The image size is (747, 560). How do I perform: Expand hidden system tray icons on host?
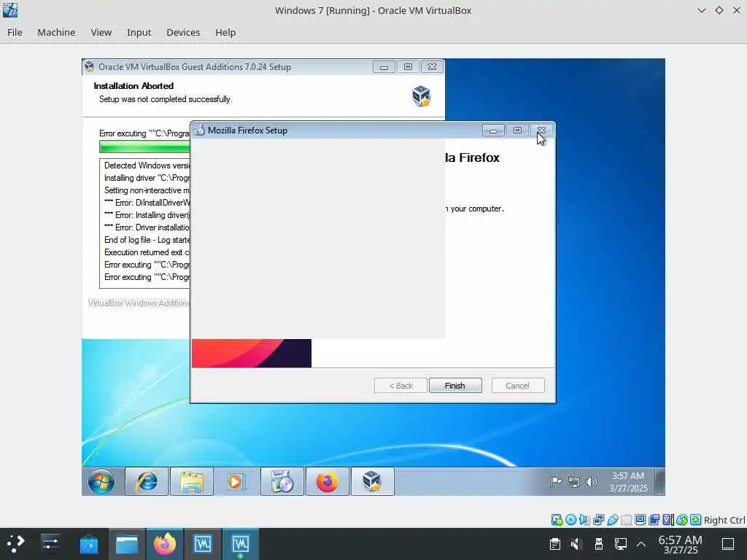tap(641, 544)
